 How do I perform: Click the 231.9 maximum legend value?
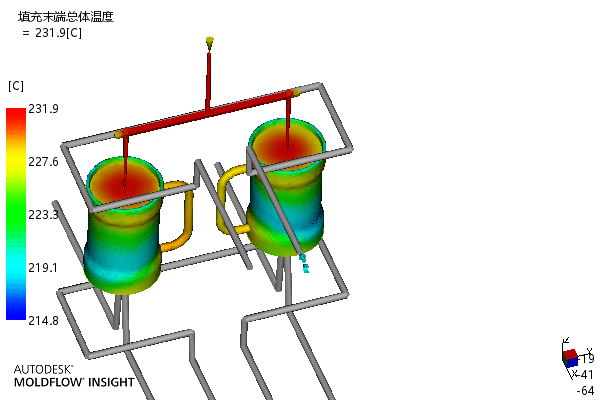43,109
